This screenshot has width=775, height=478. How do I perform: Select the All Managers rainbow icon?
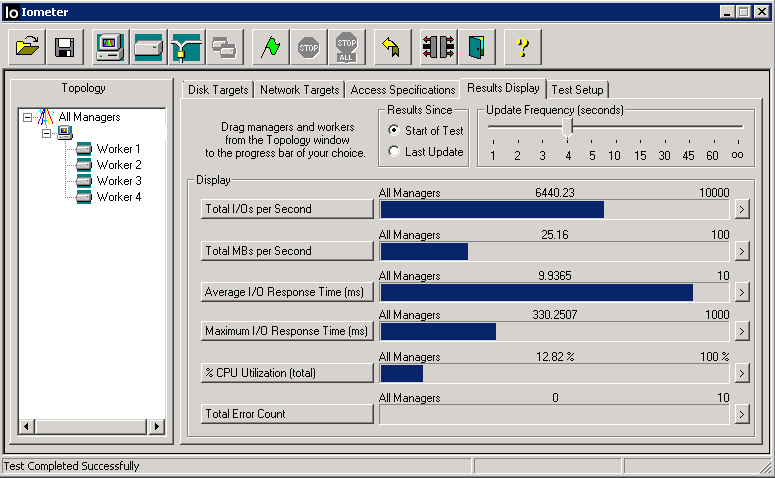pos(45,117)
